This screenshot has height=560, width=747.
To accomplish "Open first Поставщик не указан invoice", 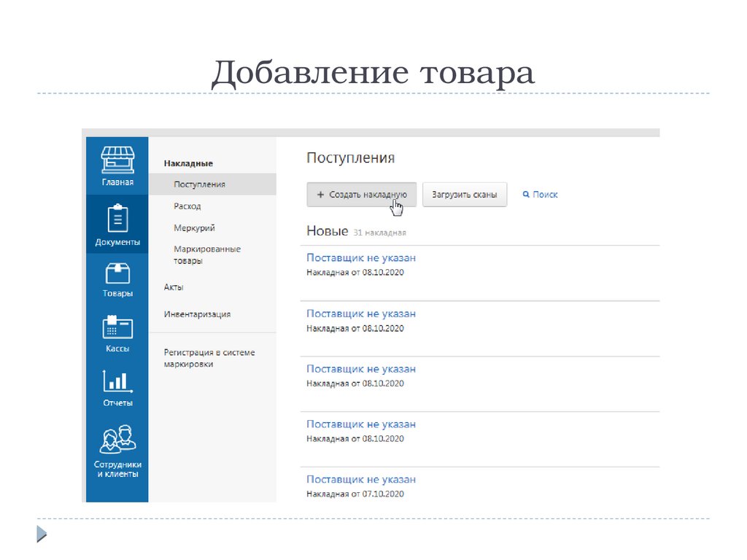I will (x=361, y=258).
